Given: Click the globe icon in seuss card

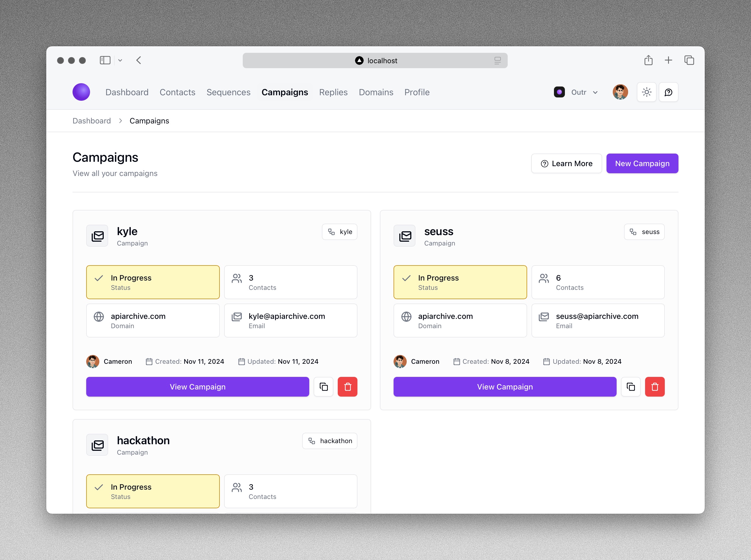Looking at the screenshot, I should (x=406, y=317).
